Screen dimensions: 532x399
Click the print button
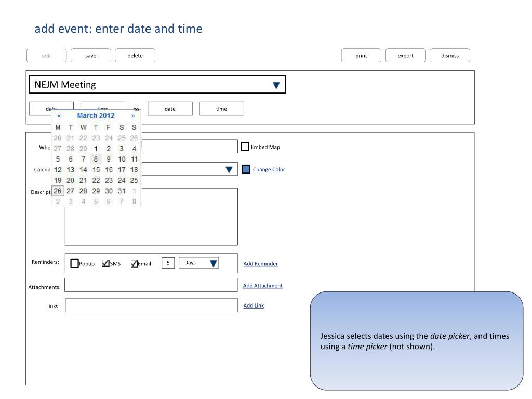coord(361,55)
